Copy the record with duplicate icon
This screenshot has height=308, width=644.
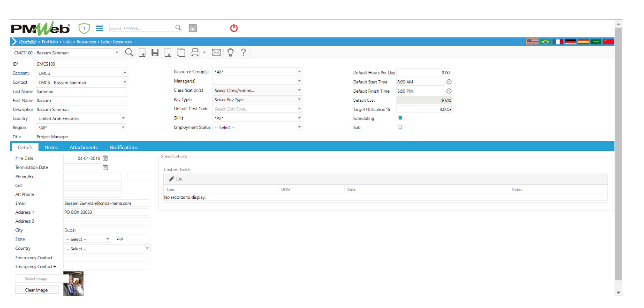pos(181,53)
